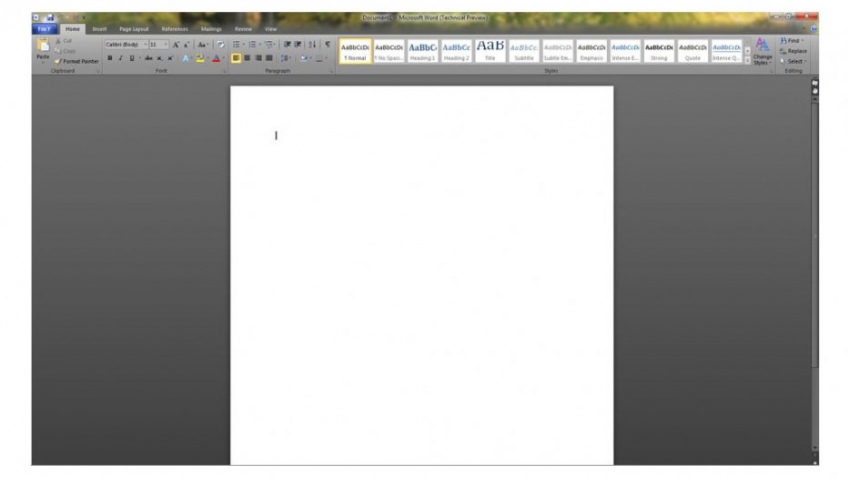
Task: Click the Paste clipboard icon
Action: [43, 45]
